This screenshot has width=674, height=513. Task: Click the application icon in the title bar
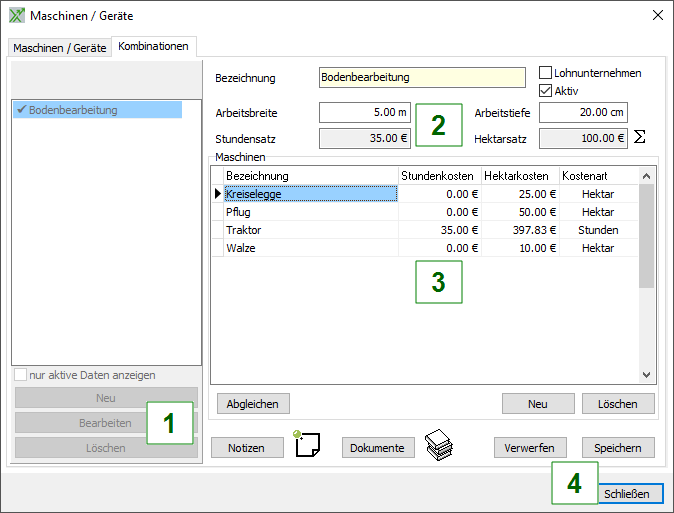coord(16,16)
